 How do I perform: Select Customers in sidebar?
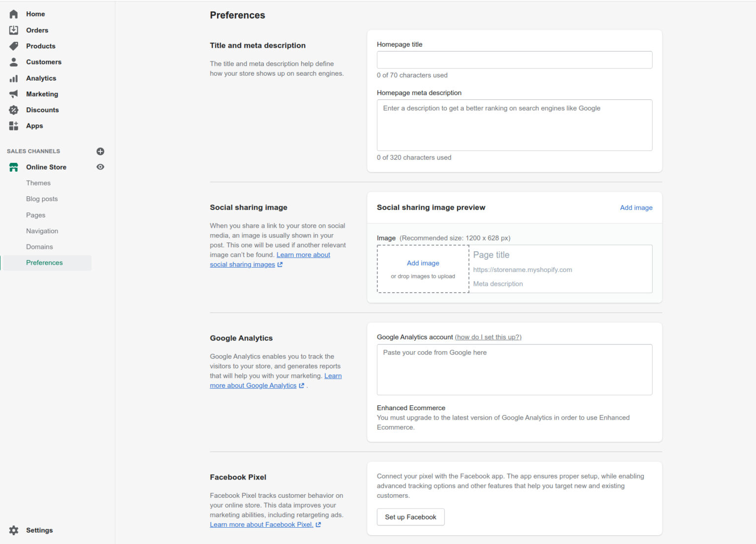tap(44, 62)
